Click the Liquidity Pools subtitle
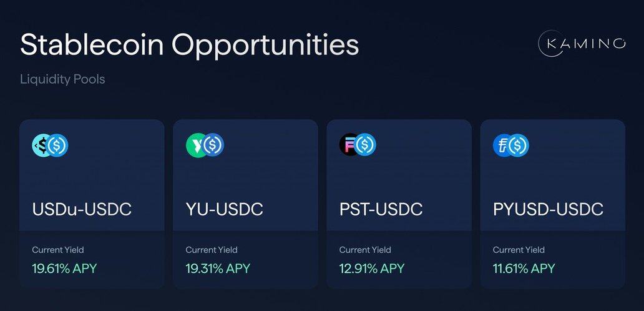Screen dimensions: 644x311 coord(62,80)
